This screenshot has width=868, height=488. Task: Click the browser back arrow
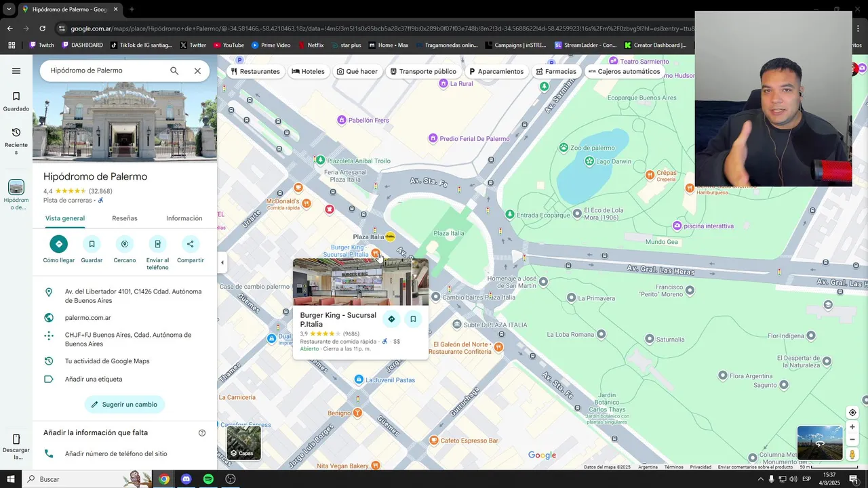pos(9,28)
